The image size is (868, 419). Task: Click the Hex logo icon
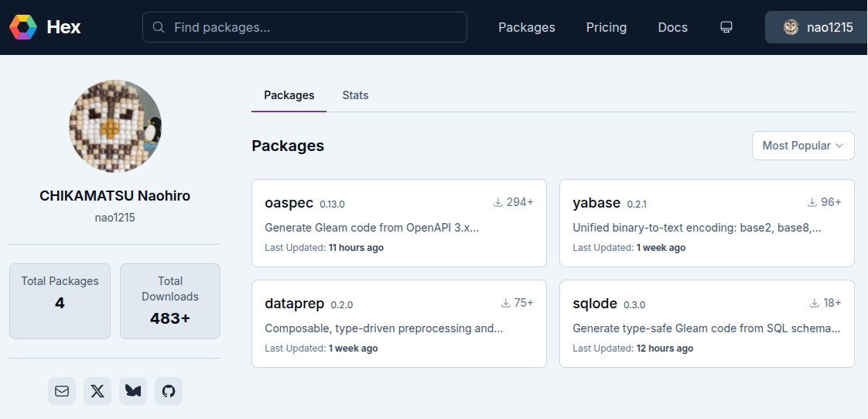coord(23,27)
